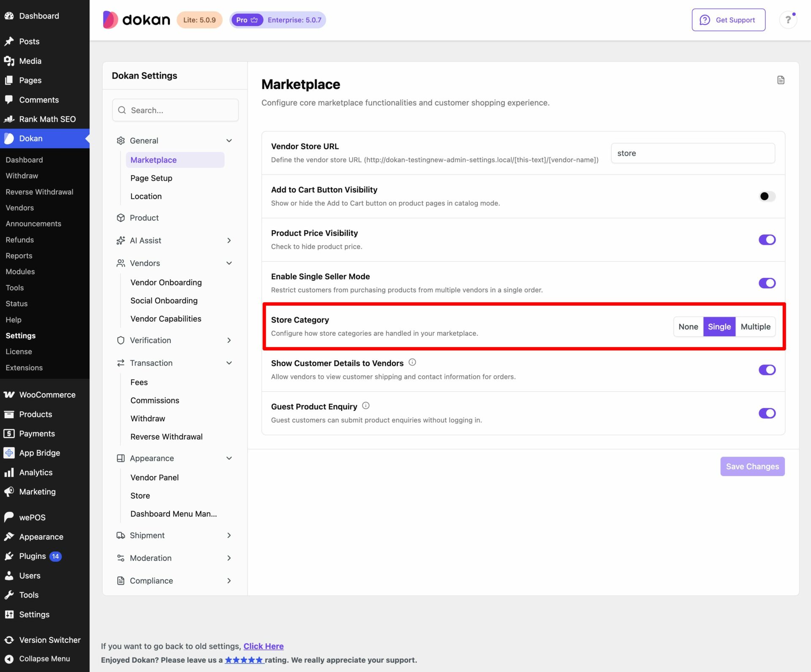The image size is (811, 672).
Task: Click the Collapse Menu arrow icon
Action: coord(9,658)
